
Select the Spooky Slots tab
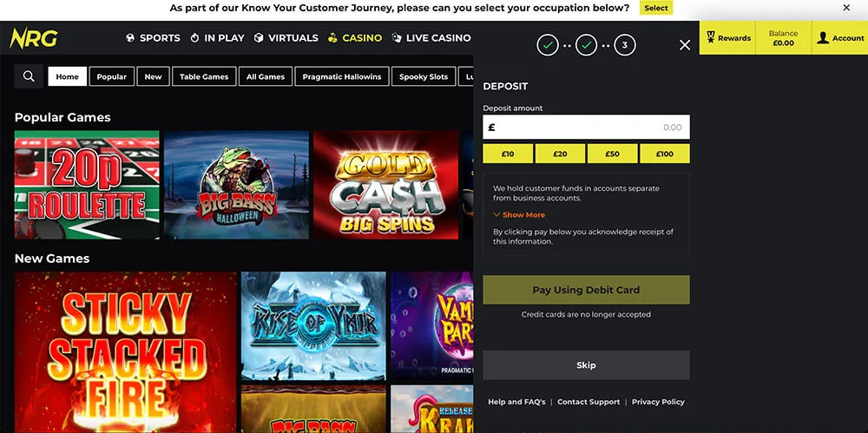tap(424, 76)
